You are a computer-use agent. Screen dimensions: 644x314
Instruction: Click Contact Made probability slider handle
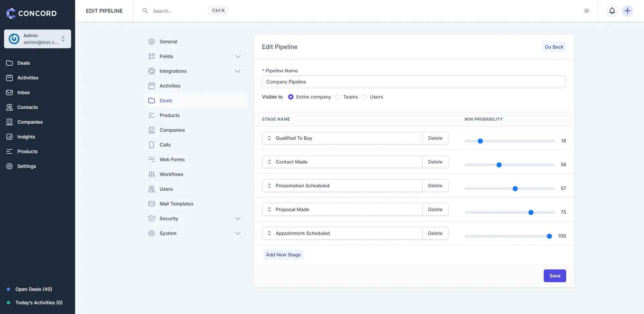click(x=499, y=165)
